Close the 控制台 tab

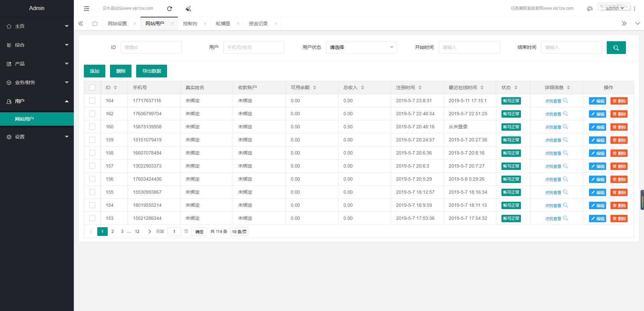coord(205,23)
